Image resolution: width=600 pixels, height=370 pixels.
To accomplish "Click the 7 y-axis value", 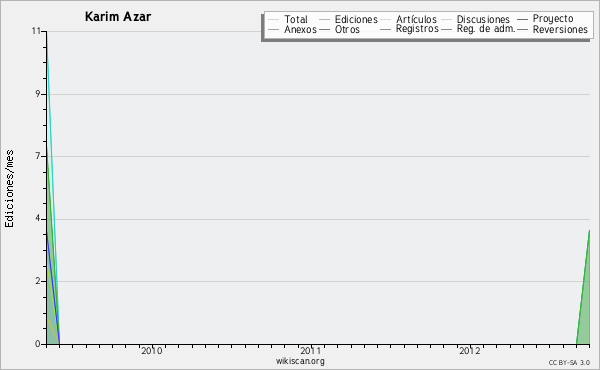I will pos(38,156).
